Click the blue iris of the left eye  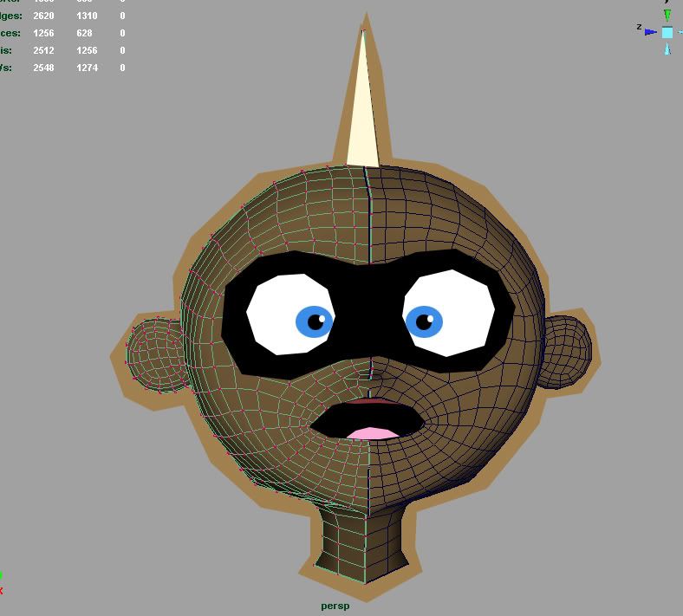[x=314, y=321]
